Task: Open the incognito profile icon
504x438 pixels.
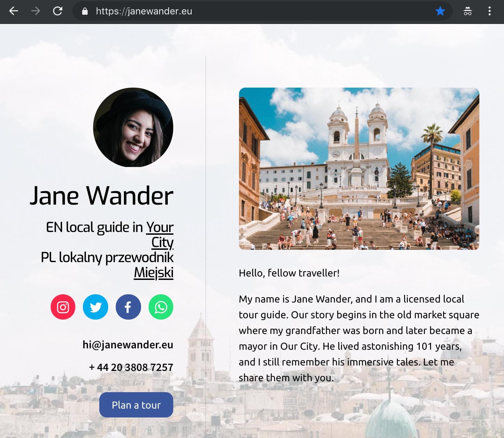Action: pyautogui.click(x=468, y=11)
